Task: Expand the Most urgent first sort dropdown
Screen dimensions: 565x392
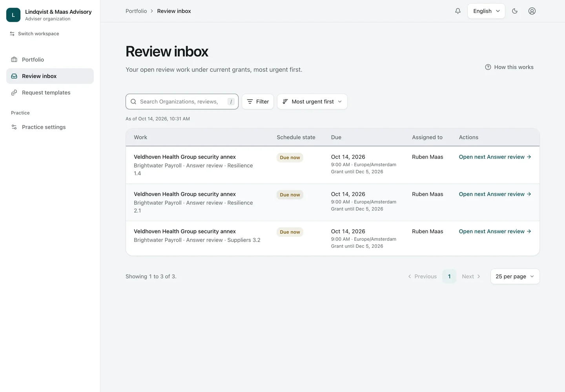Action: pos(312,102)
